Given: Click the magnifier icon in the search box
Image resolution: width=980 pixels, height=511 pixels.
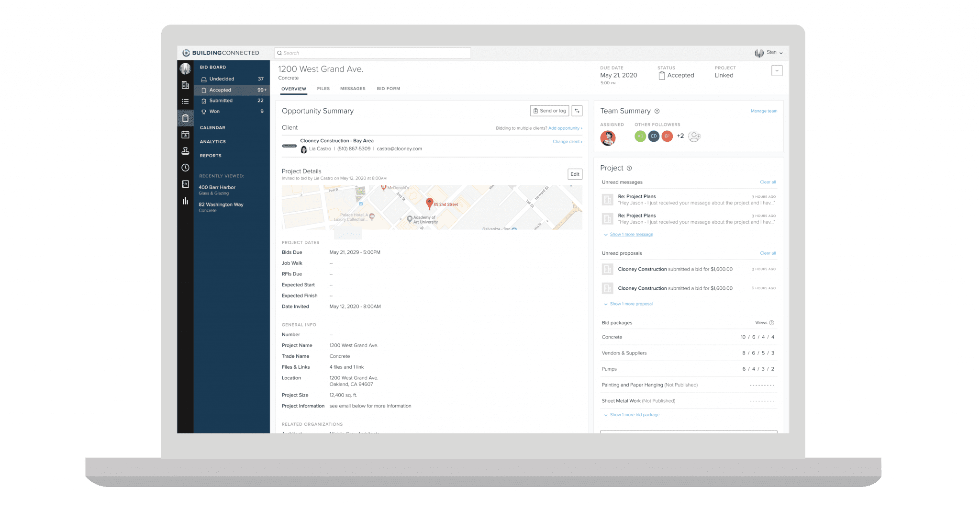Looking at the screenshot, I should pyautogui.click(x=279, y=53).
